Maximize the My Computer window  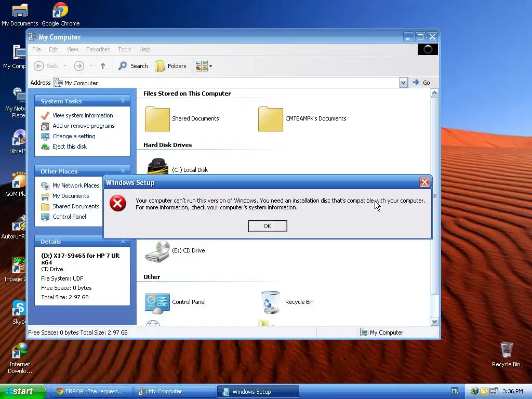pyautogui.click(x=420, y=37)
